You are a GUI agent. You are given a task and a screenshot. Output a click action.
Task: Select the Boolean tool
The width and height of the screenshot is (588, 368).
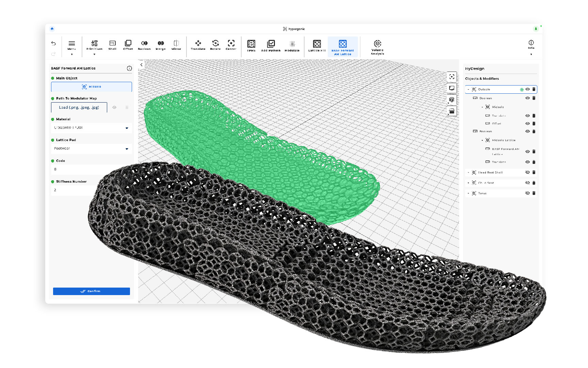(x=144, y=45)
